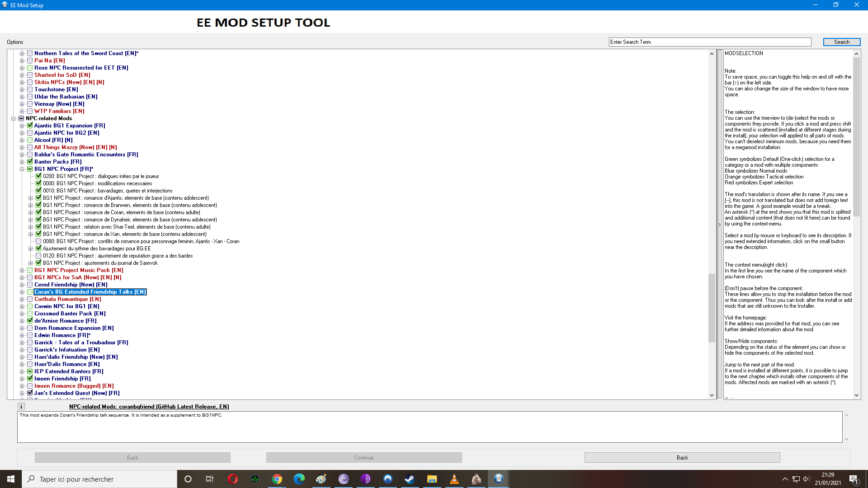Image resolution: width=868 pixels, height=488 pixels.
Task: Check the Ajantis NPC for BG2 checkbox
Action: 30,133
